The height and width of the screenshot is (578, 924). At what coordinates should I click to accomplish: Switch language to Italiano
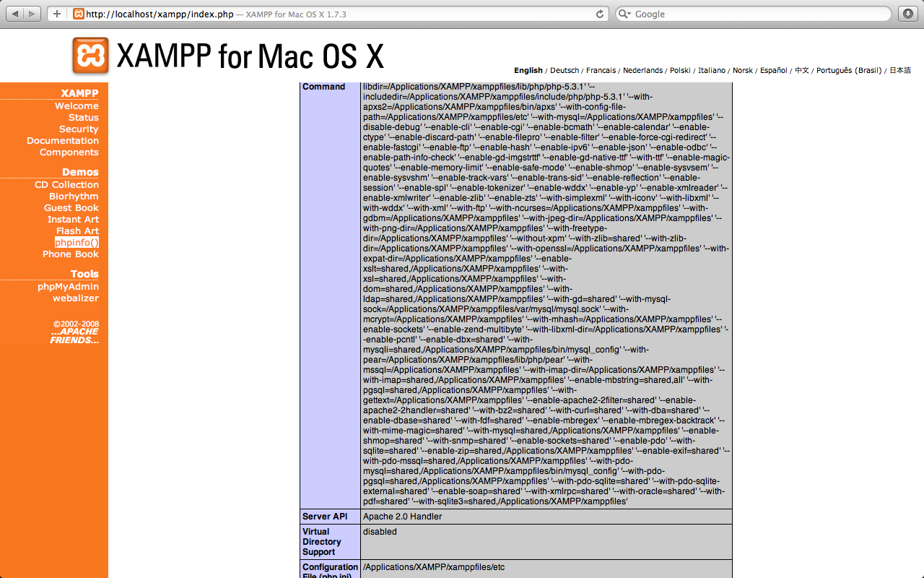click(712, 71)
